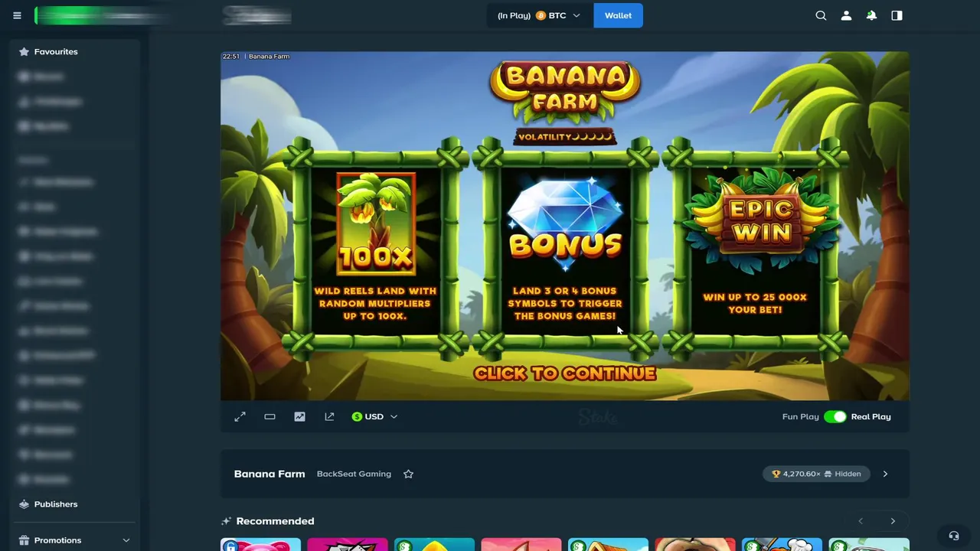Open the search icon
The height and width of the screenshot is (551, 980).
(821, 15)
